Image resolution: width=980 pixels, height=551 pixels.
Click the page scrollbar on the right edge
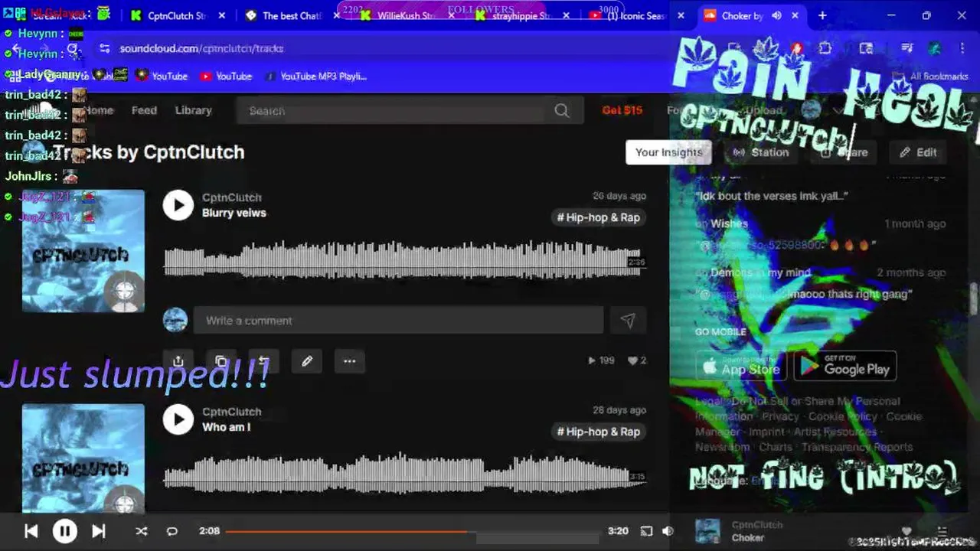(975, 298)
